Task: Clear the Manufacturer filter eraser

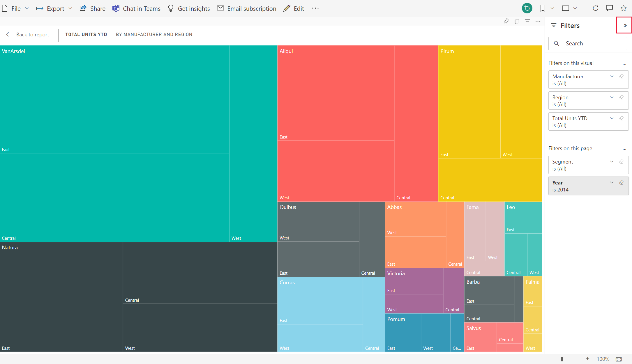Action: pos(622,76)
